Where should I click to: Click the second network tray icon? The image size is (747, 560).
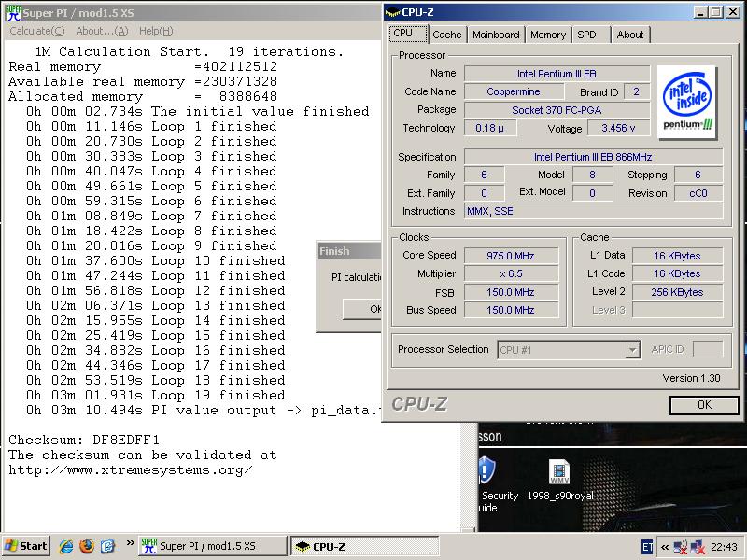click(x=698, y=547)
